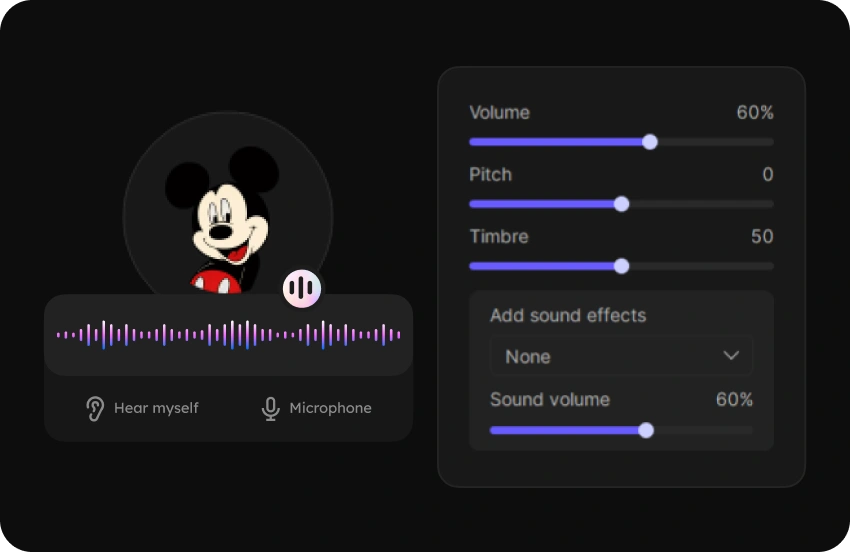
Task: Click the chevron arrow in the sound effects dropdown
Action: [x=731, y=356]
